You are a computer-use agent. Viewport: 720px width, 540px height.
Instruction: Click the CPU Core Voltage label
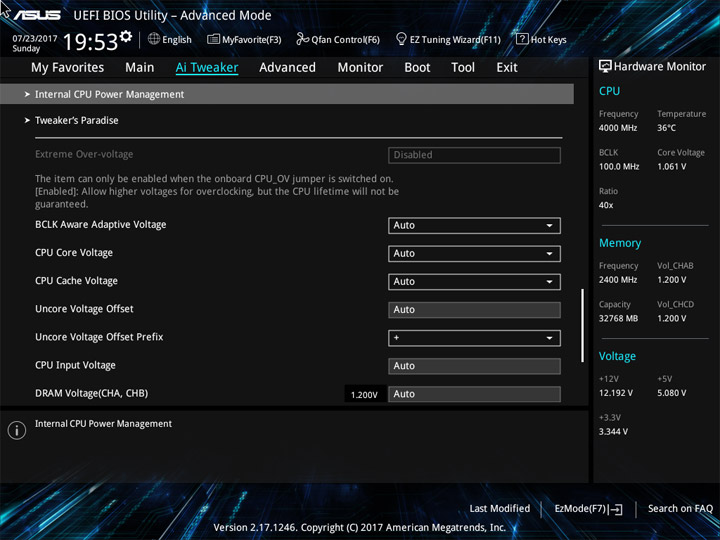(x=74, y=253)
